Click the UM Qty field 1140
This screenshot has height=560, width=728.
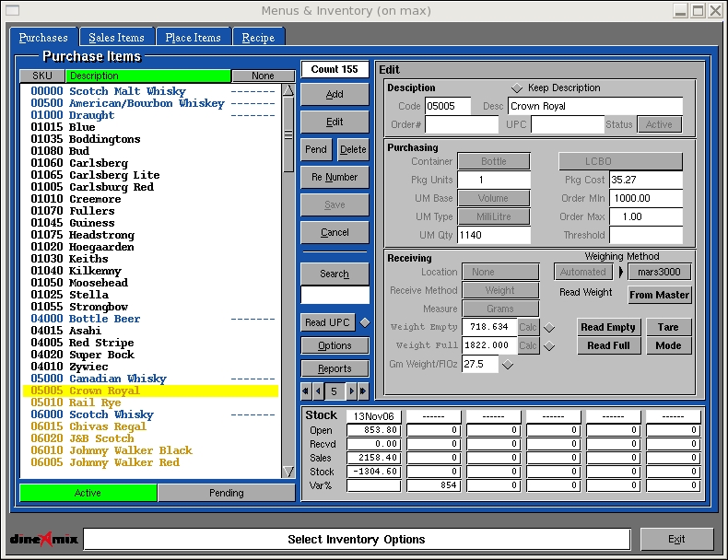tap(494, 235)
